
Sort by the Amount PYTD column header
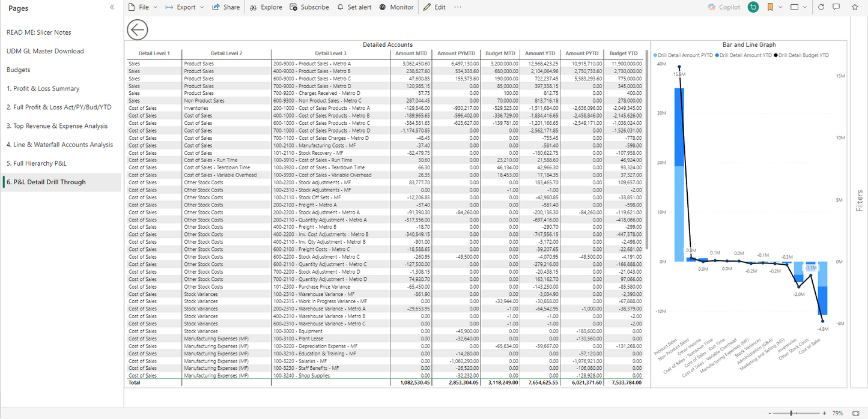click(581, 53)
